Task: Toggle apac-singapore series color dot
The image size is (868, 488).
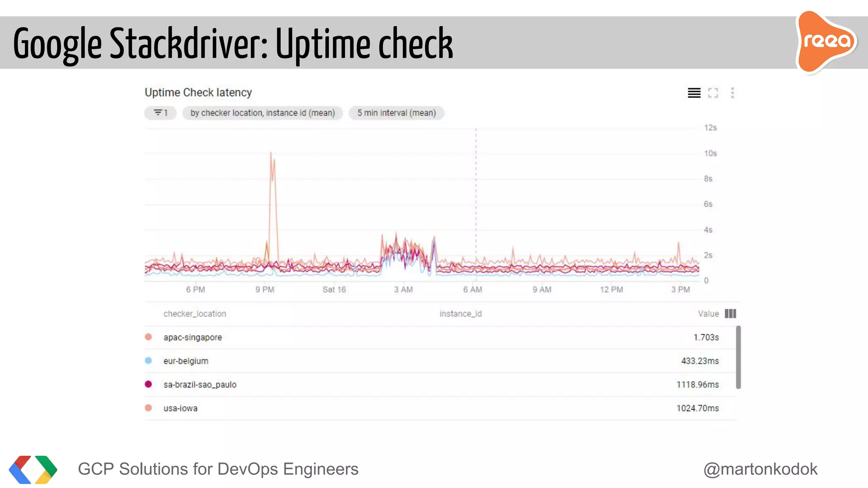Action: 148,337
